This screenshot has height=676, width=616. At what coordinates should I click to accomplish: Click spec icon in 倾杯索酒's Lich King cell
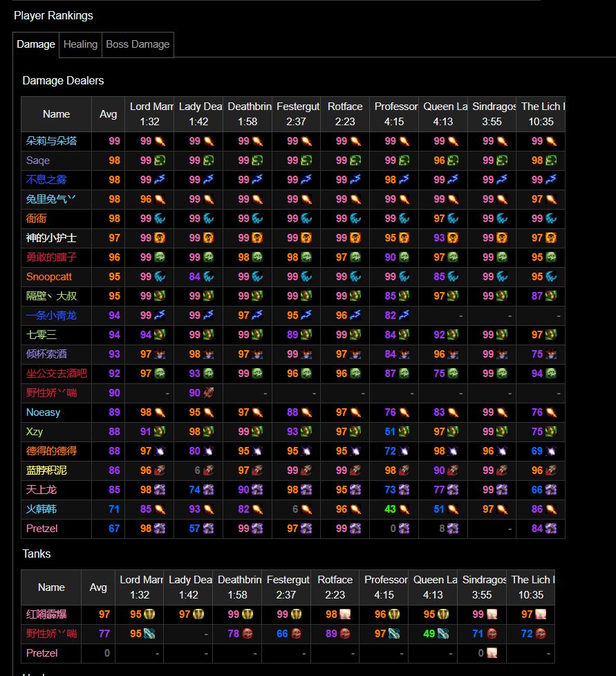[x=551, y=354]
